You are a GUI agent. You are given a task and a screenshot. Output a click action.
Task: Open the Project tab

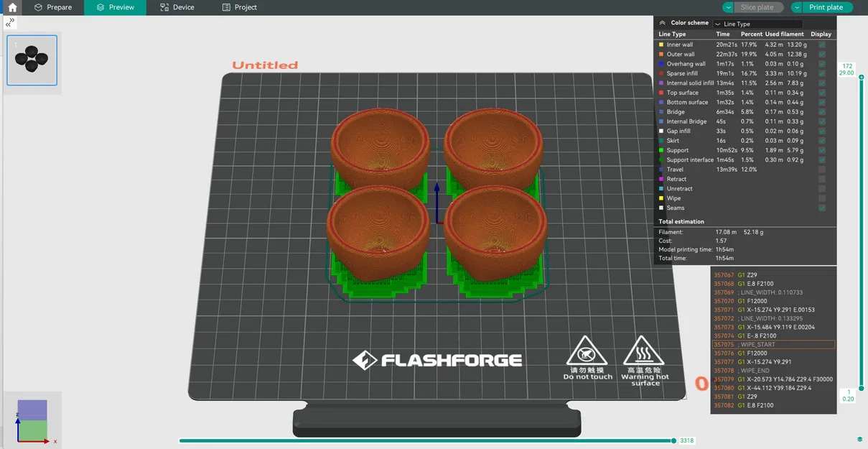pyautogui.click(x=240, y=7)
